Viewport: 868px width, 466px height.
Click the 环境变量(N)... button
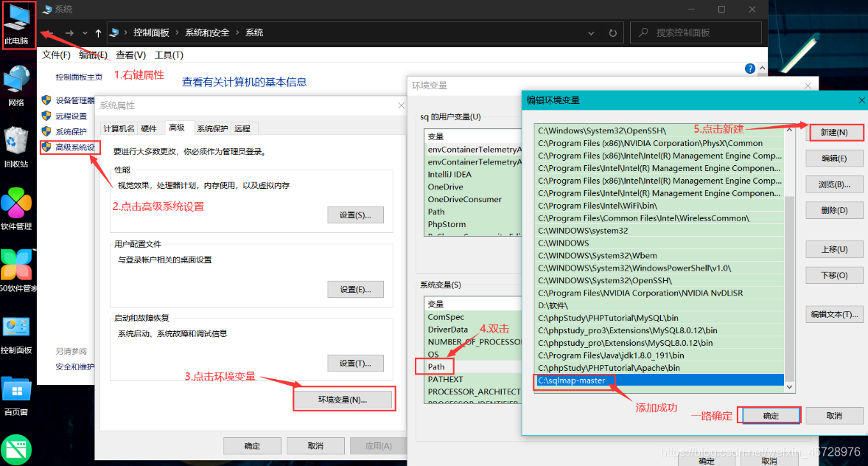[343, 400]
